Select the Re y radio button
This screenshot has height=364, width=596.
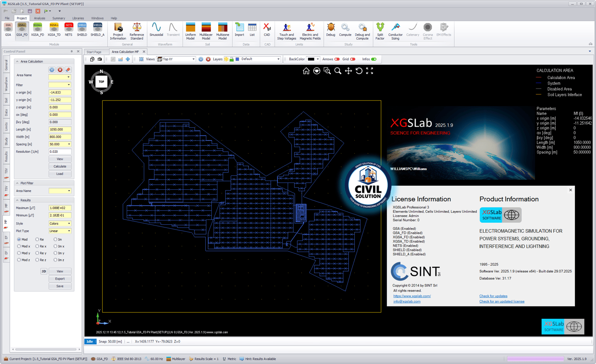tap(37, 253)
